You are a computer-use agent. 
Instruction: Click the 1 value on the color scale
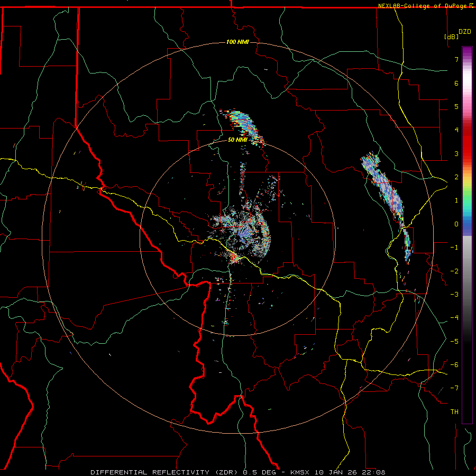point(456,200)
